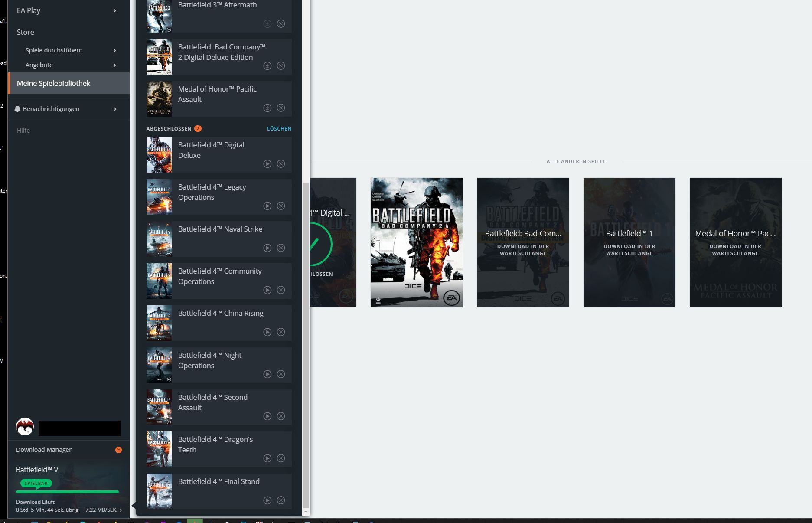The height and width of the screenshot is (523, 812).
Task: Click the Battlefield V download progress bar
Action: (x=67, y=492)
